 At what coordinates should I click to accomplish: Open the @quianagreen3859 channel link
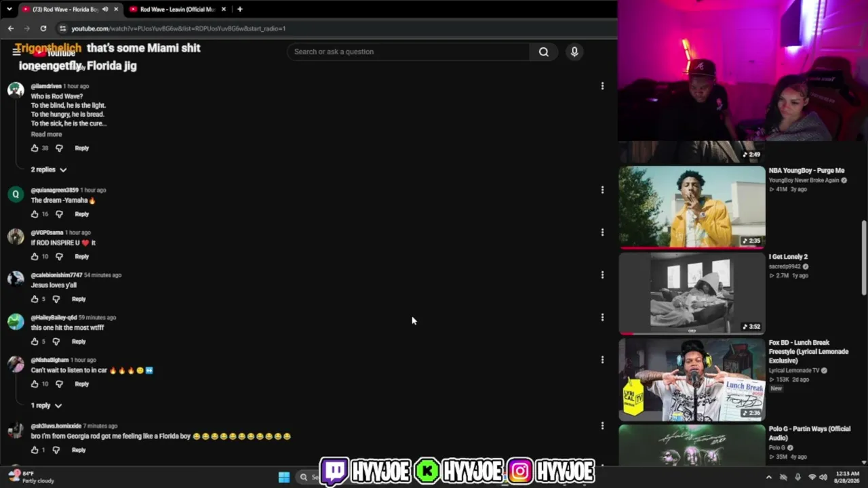coord(54,190)
